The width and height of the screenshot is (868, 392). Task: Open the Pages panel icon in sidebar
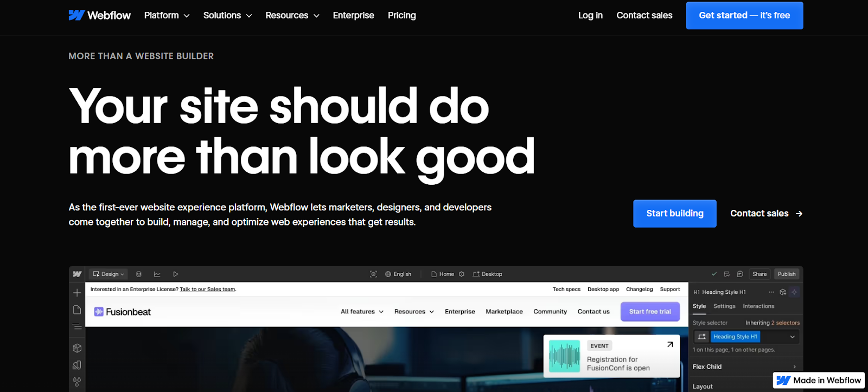77,310
